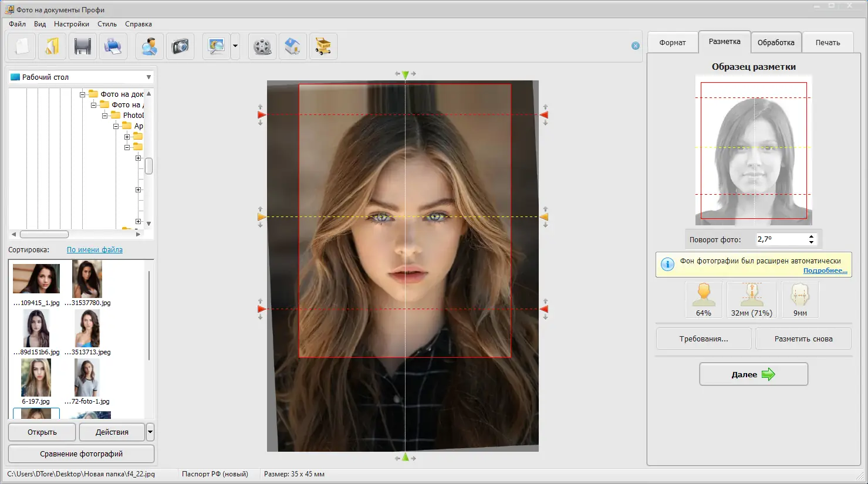Viewport: 868px width, 484px height.
Task: Click the Save floppy disk icon
Action: pyautogui.click(x=82, y=46)
